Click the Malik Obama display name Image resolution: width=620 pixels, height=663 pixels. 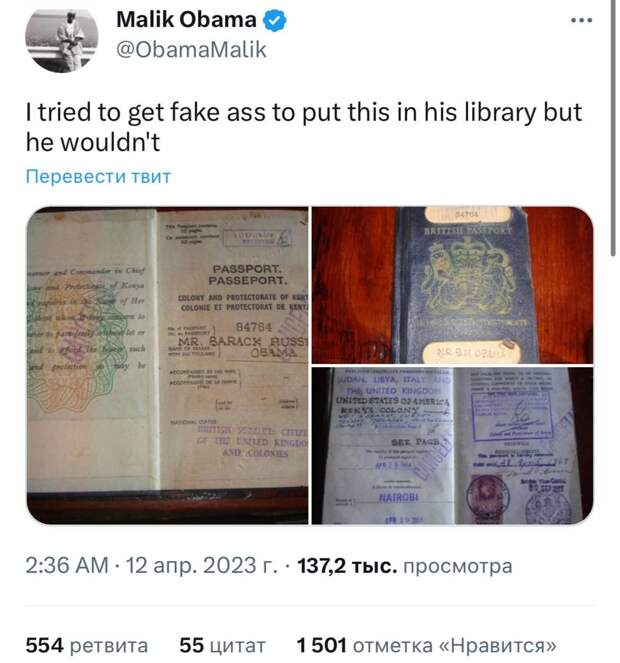(x=186, y=20)
